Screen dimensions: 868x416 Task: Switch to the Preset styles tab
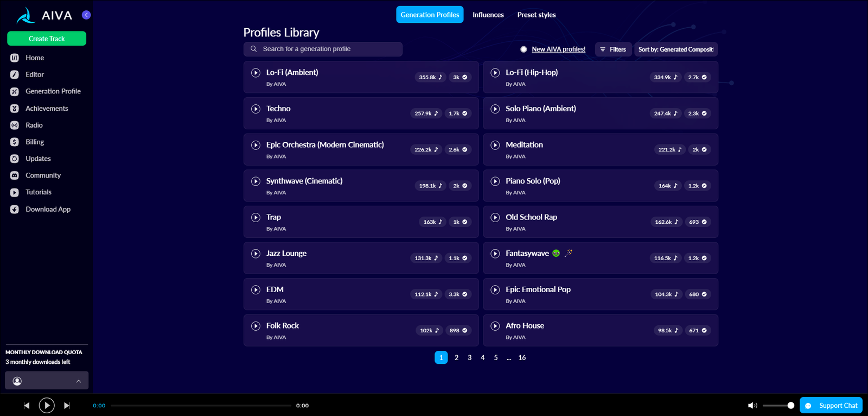tap(537, 15)
